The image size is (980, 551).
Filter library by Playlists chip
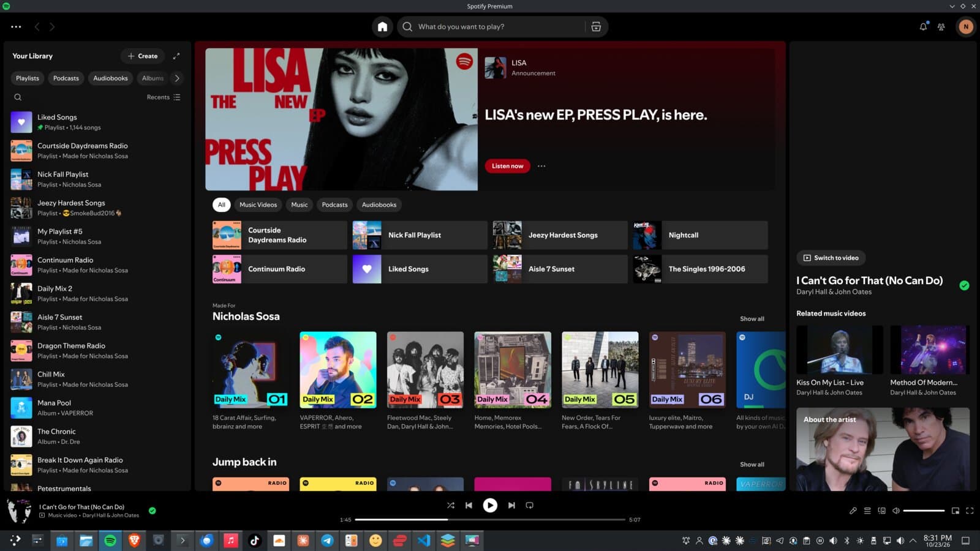28,78
